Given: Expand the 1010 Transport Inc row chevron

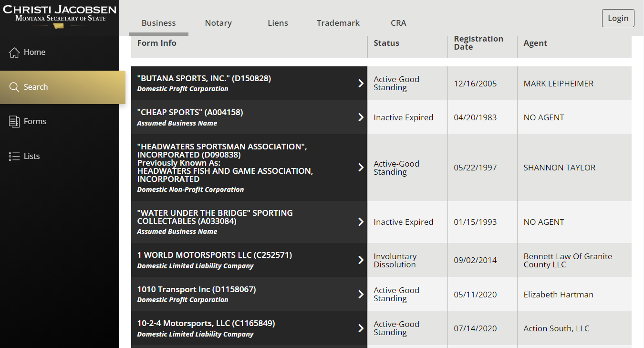Looking at the screenshot, I should click(x=361, y=295).
